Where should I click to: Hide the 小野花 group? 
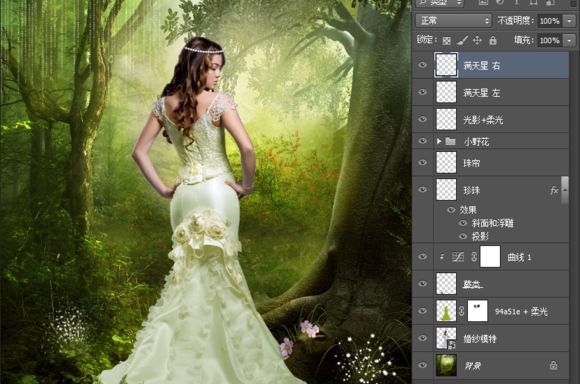click(x=422, y=141)
